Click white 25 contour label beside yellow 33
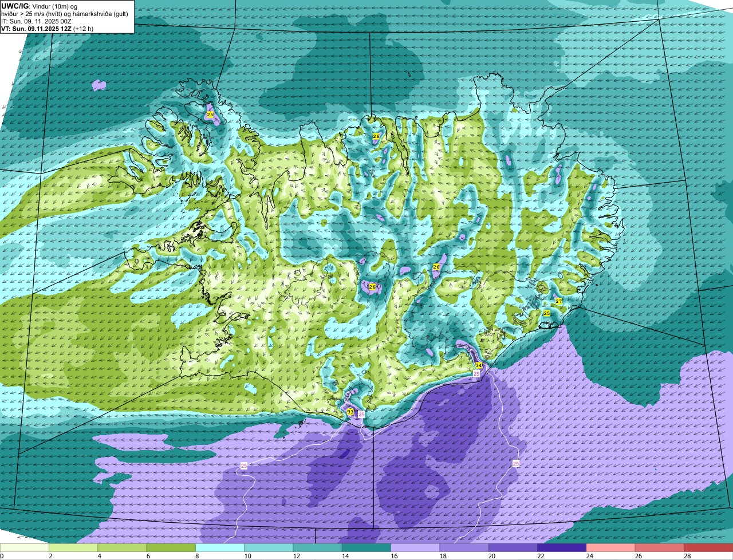Viewport: 733px width, 560px height. click(361, 414)
